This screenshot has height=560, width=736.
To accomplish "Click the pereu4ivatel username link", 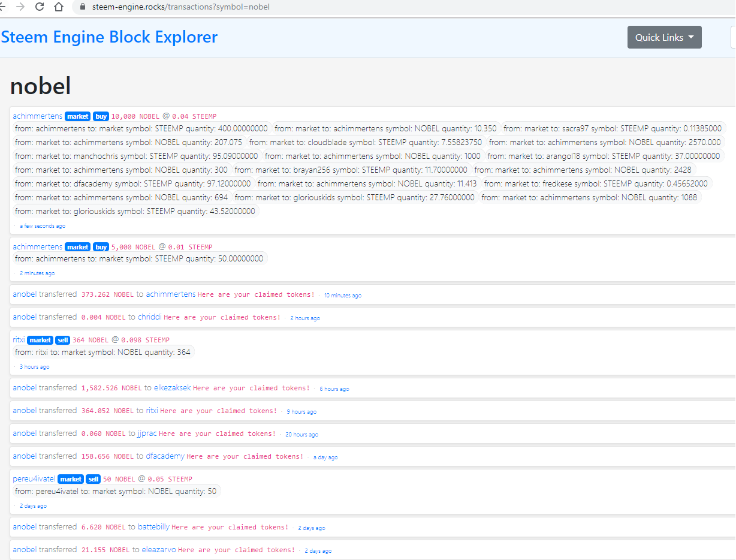I will [34, 479].
